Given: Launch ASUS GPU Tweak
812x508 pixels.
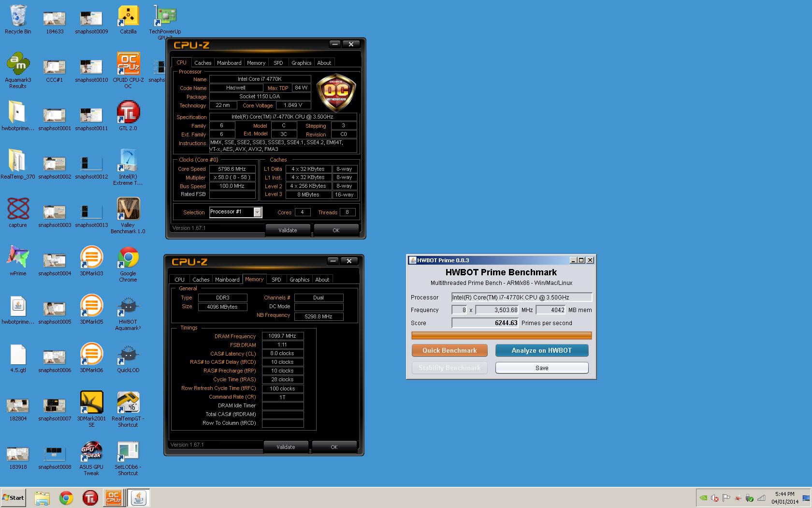Looking at the screenshot, I should tap(91, 457).
